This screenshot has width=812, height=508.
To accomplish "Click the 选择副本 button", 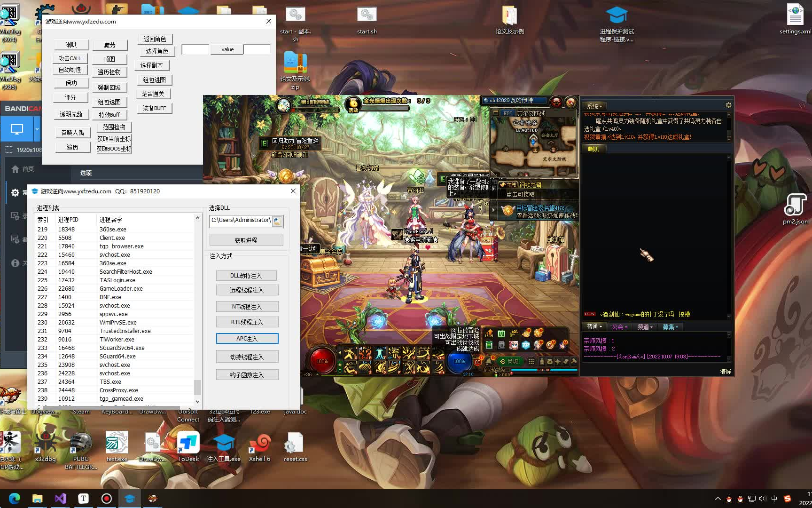I will point(151,65).
